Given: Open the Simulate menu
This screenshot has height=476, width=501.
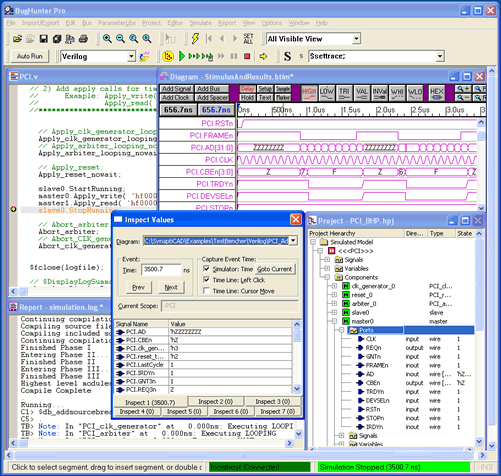Looking at the screenshot, I should coord(201,23).
